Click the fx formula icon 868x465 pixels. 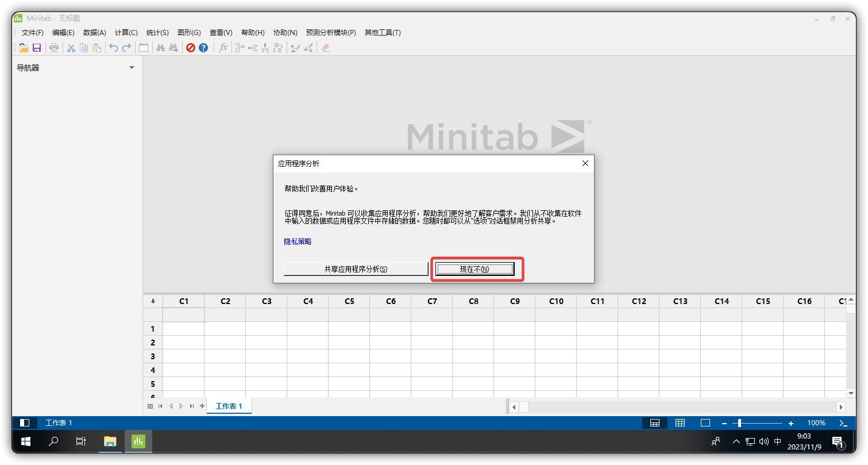pos(223,48)
